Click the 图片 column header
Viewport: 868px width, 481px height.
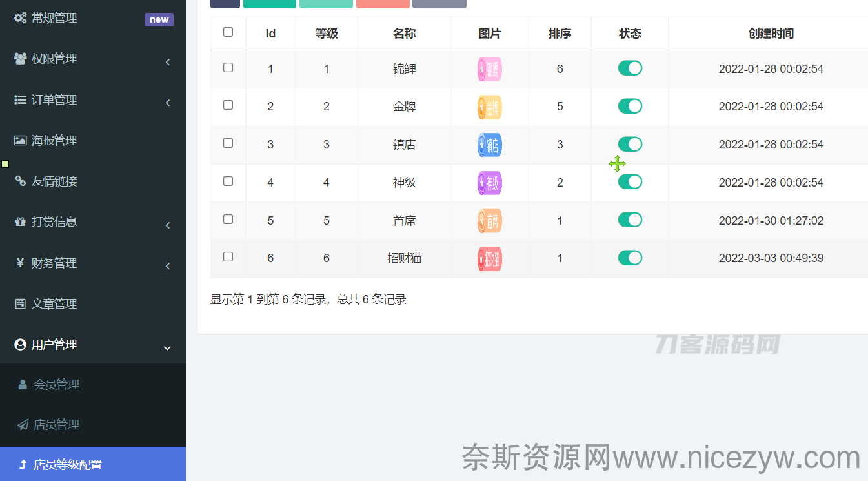[490, 34]
